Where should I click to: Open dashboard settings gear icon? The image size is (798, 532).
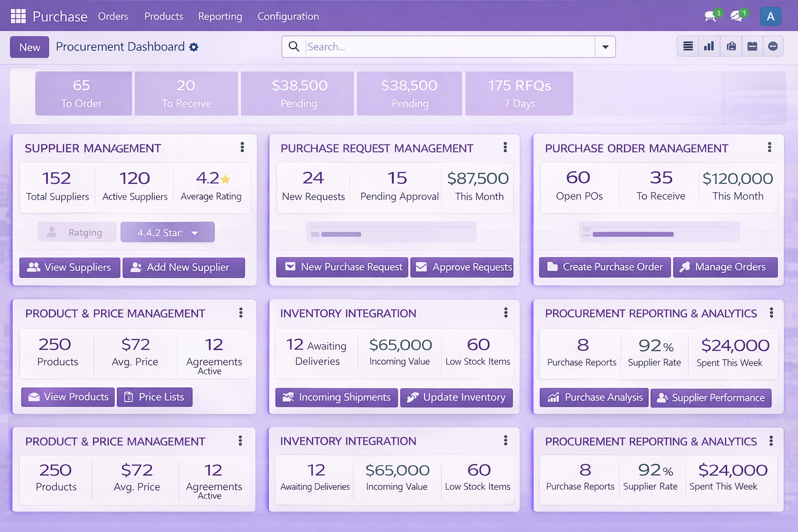tap(194, 47)
